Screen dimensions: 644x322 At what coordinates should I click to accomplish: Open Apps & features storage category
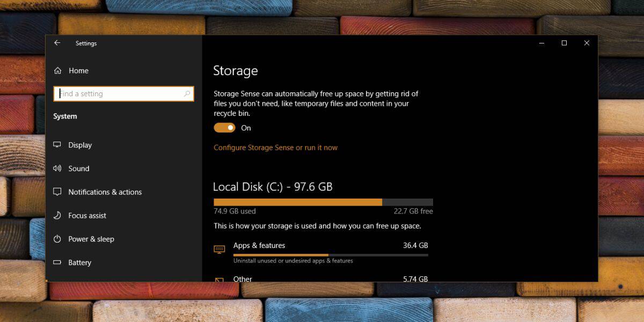[259, 246]
